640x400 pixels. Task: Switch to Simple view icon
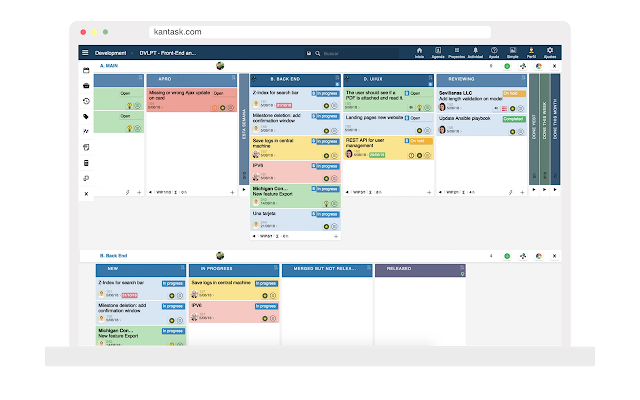513,53
